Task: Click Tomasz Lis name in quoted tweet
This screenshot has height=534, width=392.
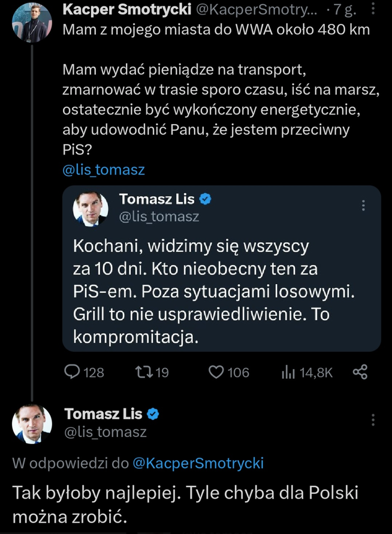Action: click(x=158, y=199)
